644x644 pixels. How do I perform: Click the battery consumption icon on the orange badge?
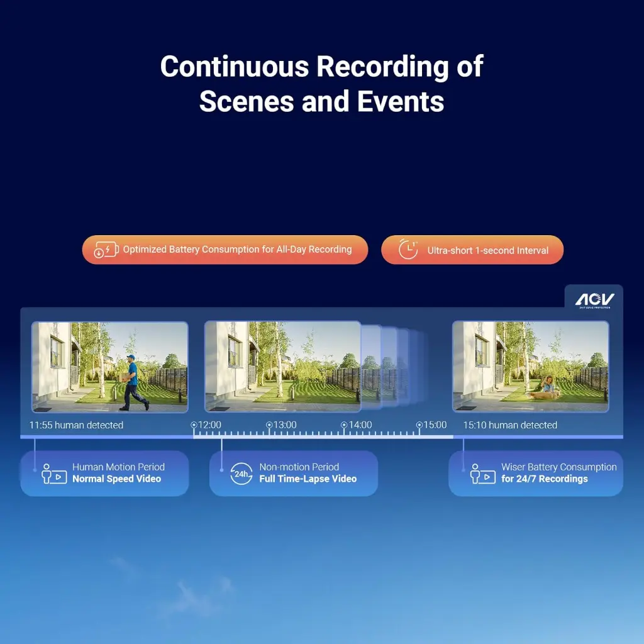(x=106, y=250)
